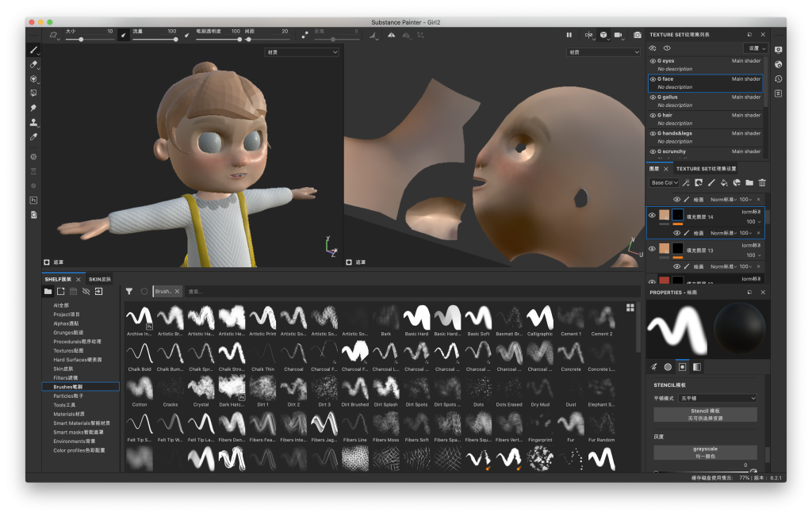
Task: Add a smart material to layers
Action: coord(737,182)
